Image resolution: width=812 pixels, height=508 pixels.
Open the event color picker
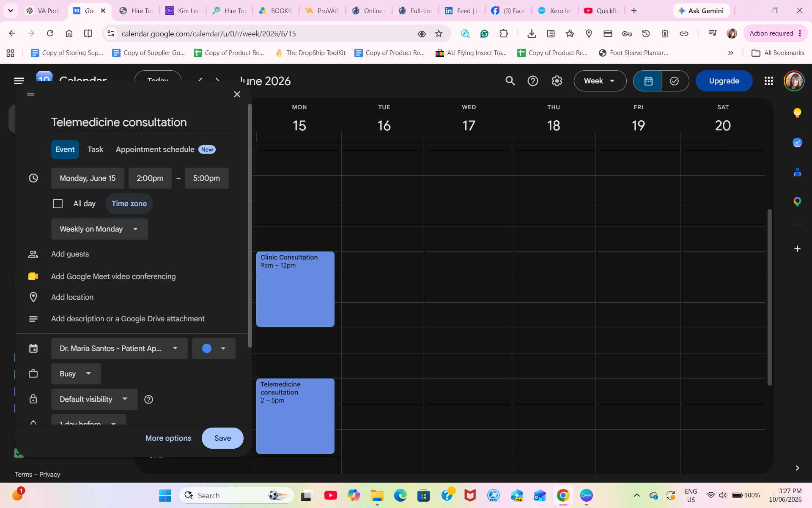[214, 348]
